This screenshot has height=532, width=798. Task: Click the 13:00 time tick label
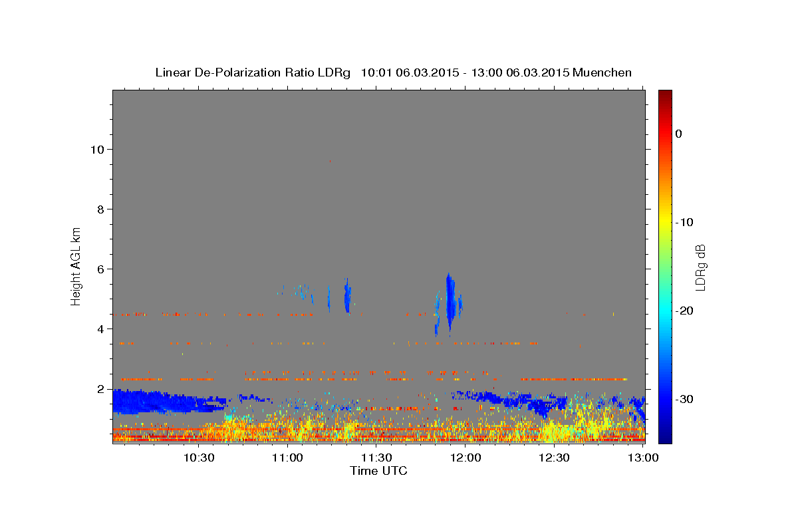pyautogui.click(x=643, y=458)
